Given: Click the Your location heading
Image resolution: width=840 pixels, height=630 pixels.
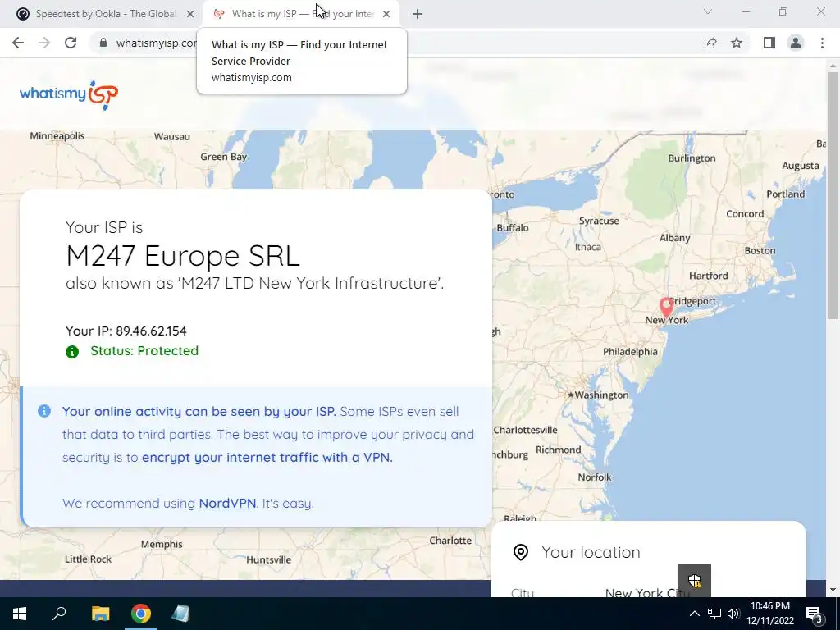Looking at the screenshot, I should (591, 552).
